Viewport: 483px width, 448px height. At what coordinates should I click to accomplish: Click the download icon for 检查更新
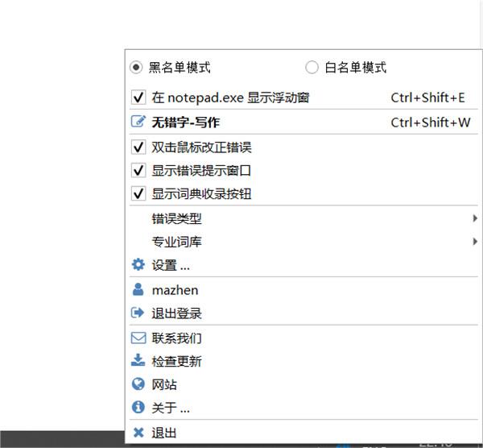(x=138, y=361)
